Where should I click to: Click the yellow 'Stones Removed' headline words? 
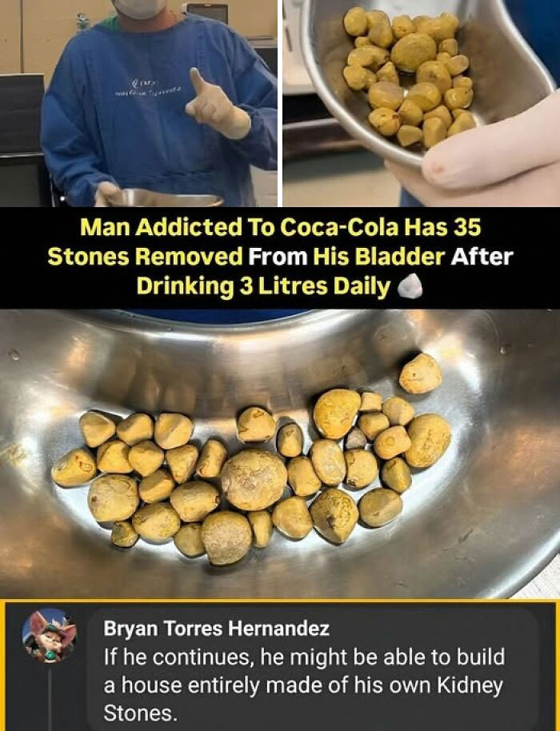coord(145,257)
